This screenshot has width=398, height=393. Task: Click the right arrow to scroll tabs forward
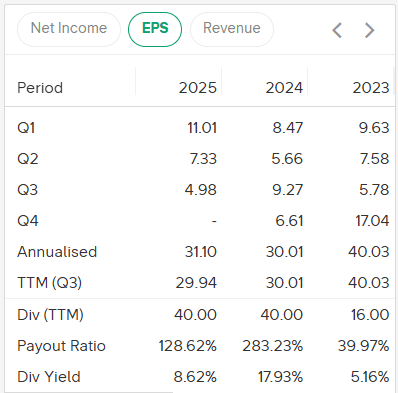click(369, 31)
